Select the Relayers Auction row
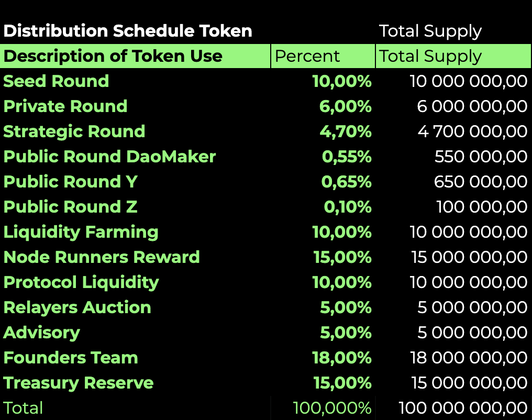This screenshot has width=532, height=420. pyautogui.click(x=266, y=307)
